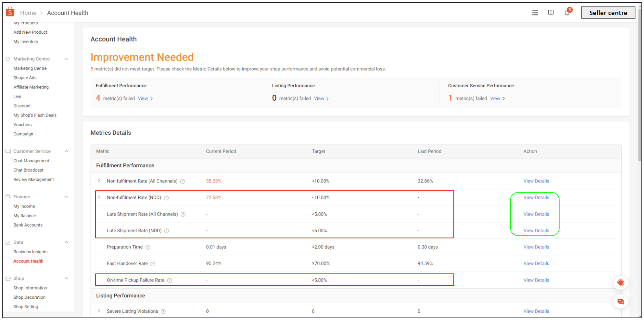The height and width of the screenshot is (320, 644).
Task: Click the Finance folder icon in sidebar
Action: click(x=8, y=197)
